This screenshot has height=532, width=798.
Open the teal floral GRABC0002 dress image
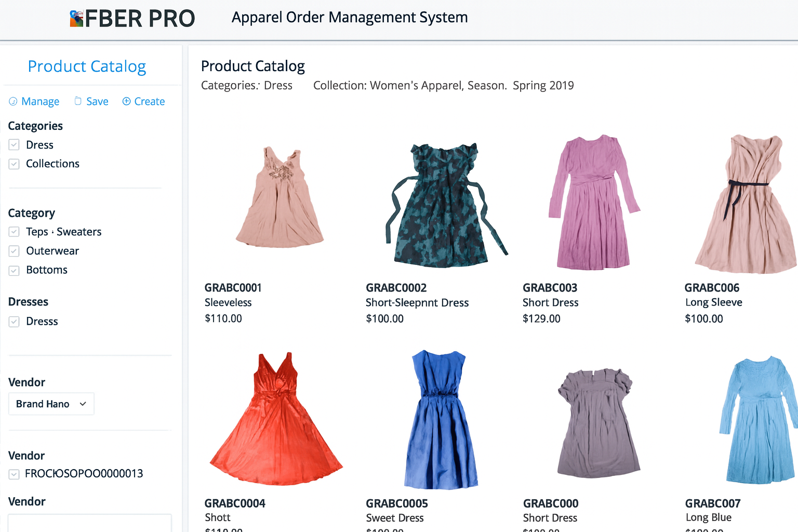442,205
